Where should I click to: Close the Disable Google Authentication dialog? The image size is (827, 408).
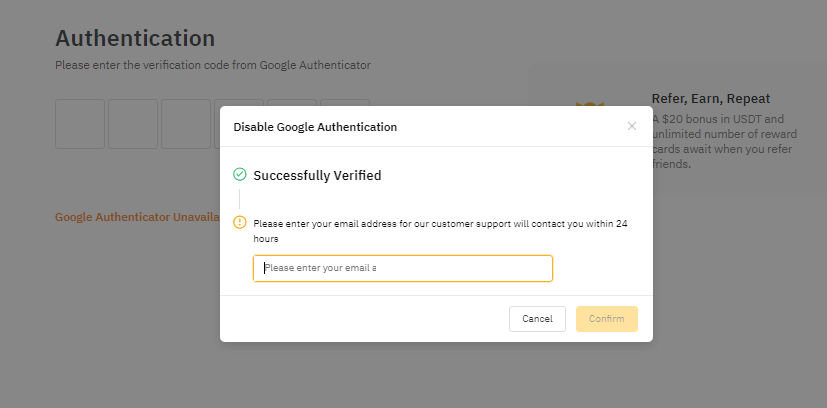coord(631,126)
